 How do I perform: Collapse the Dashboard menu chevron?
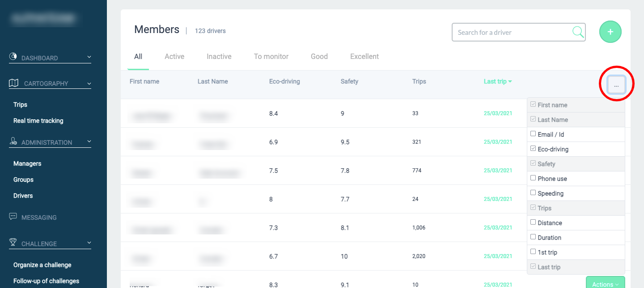click(89, 57)
